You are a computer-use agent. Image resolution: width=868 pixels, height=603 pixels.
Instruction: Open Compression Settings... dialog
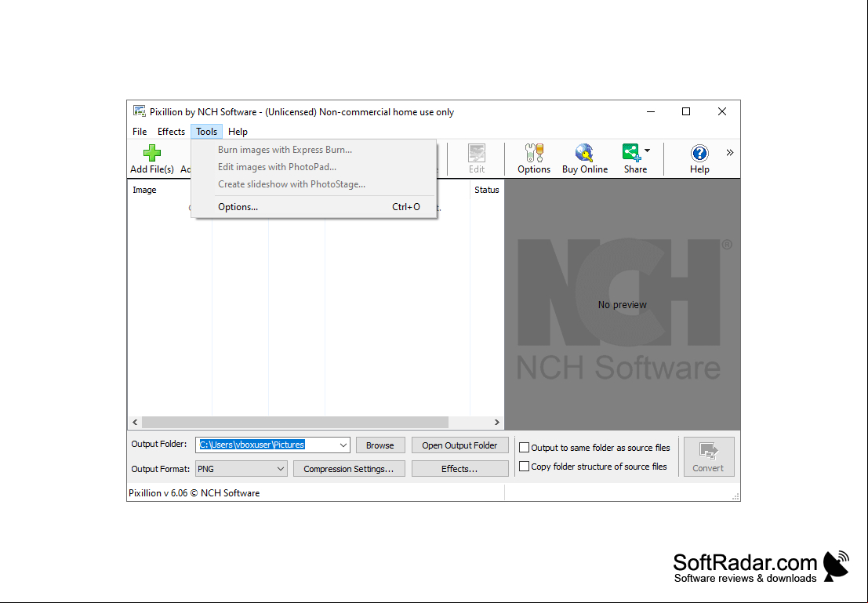click(x=349, y=469)
